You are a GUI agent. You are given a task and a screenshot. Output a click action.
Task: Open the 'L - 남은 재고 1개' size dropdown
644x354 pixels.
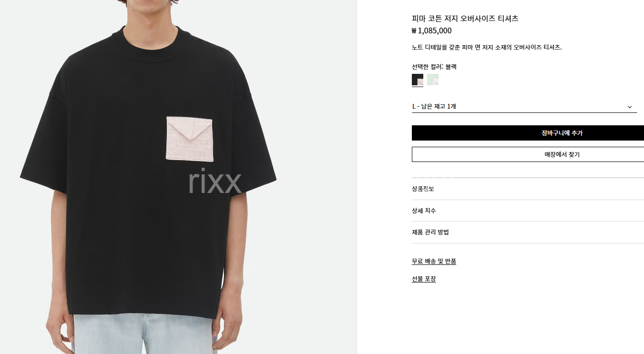pos(524,107)
